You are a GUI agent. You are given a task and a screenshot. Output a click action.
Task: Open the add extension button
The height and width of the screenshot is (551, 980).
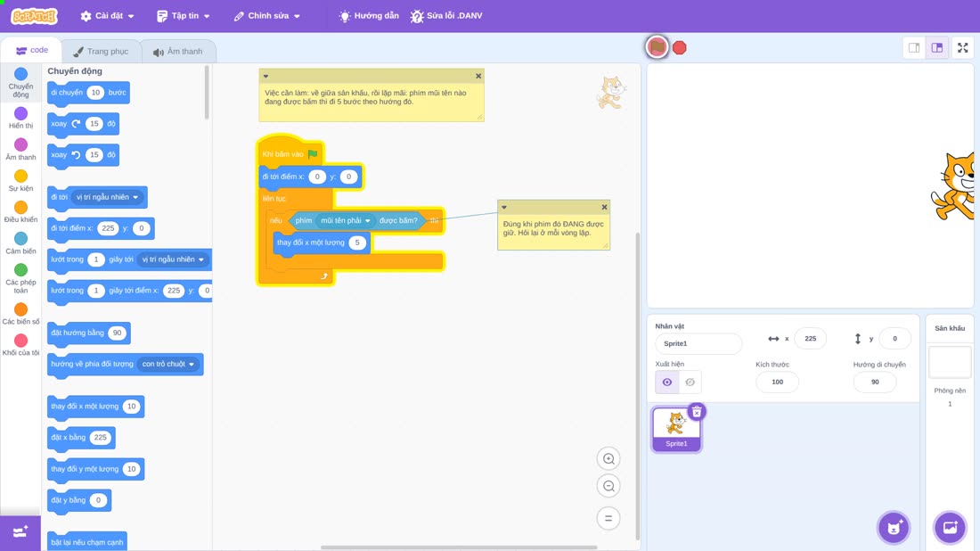tap(20, 532)
